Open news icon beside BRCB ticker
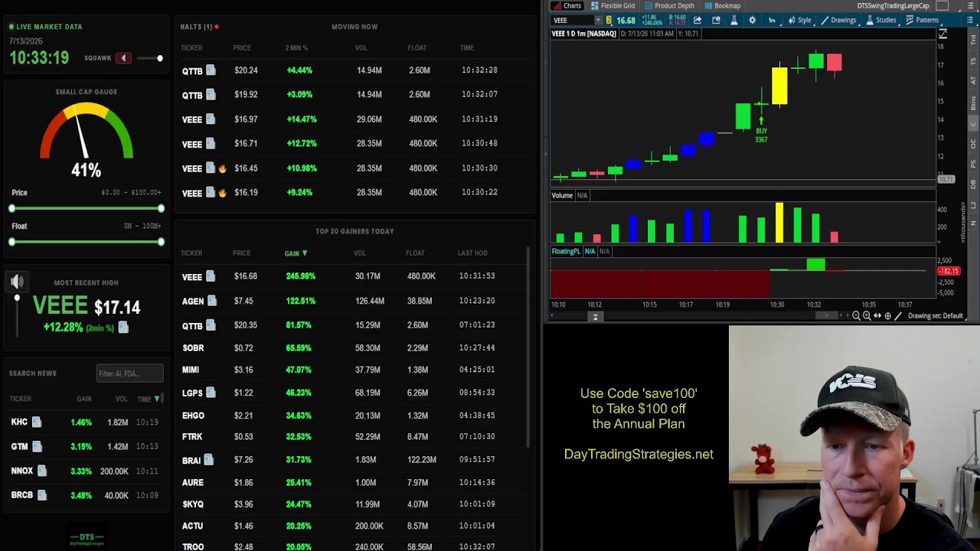The width and height of the screenshot is (980, 551). [x=42, y=495]
